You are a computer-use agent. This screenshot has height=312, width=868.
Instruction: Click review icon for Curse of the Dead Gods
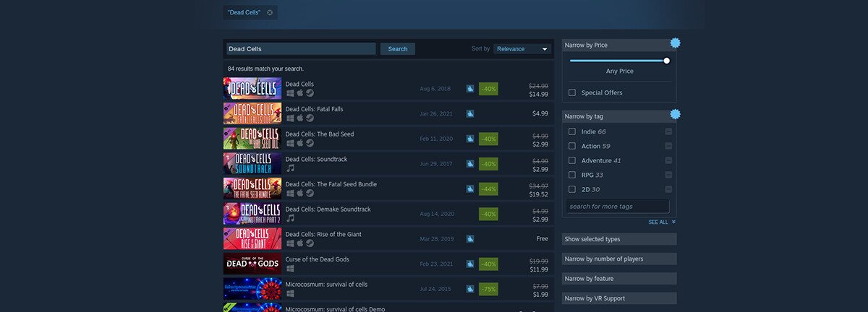pos(470,264)
